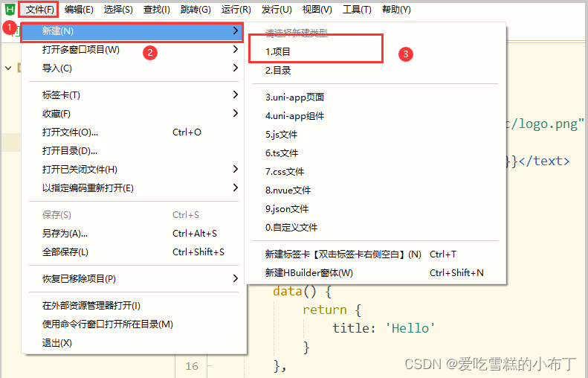588x378 pixels.
Task: Expand 打开多窗口项目(W) submenu arrow
Action: click(x=236, y=49)
